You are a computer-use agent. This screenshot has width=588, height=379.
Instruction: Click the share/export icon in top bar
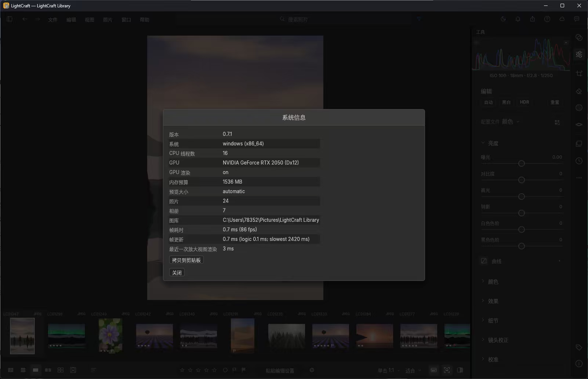click(x=533, y=19)
